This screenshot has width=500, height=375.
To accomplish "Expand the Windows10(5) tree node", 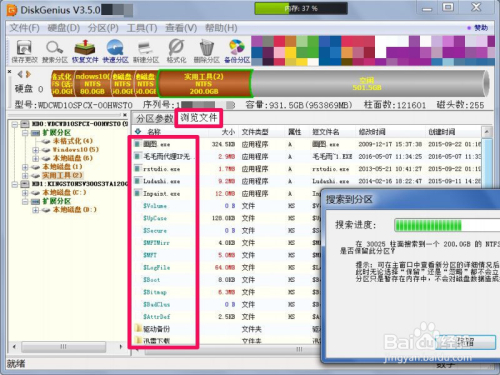I will point(36,150).
